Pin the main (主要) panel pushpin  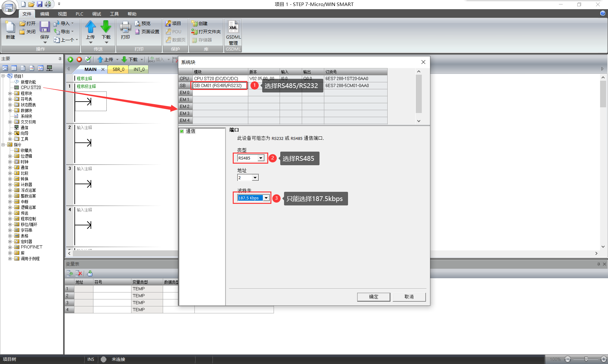tap(60, 59)
